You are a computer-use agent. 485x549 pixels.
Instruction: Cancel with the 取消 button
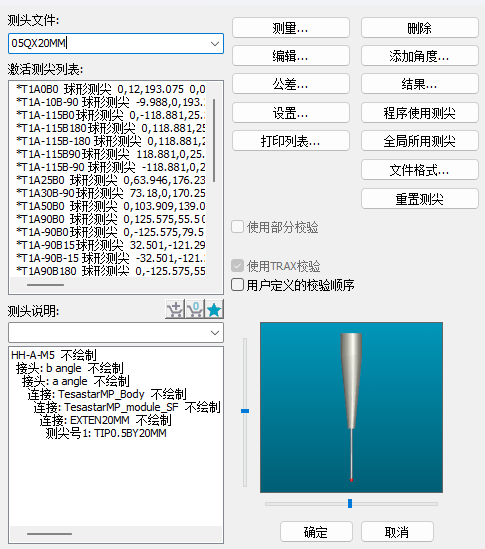coord(397,532)
